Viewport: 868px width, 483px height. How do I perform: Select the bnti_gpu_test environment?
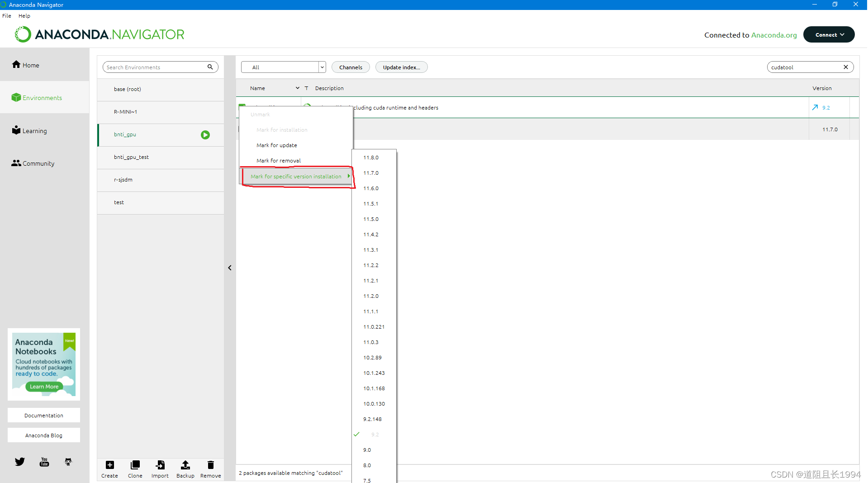161,157
